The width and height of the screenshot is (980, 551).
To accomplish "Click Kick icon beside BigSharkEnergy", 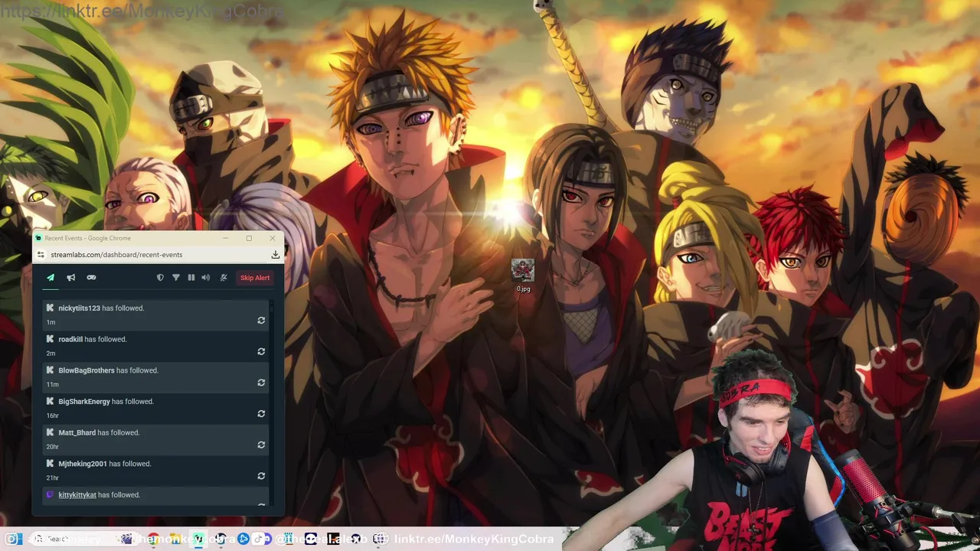I will [x=50, y=401].
